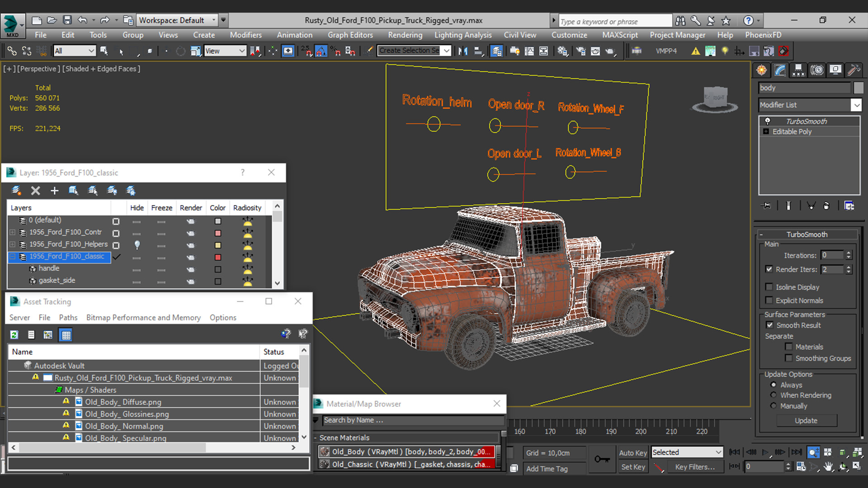868x488 pixels.
Task: Open the Rendering menu
Action: [x=405, y=35]
